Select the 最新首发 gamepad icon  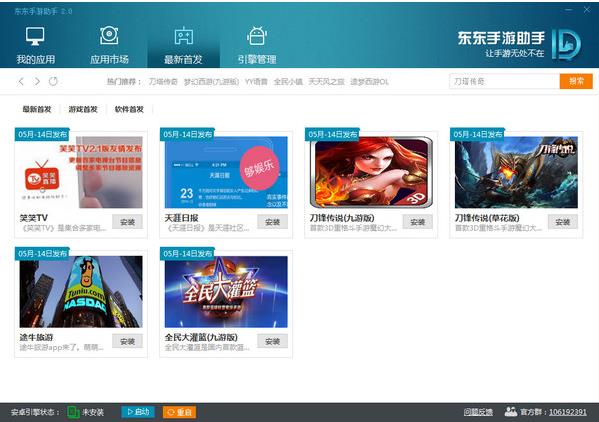184,36
